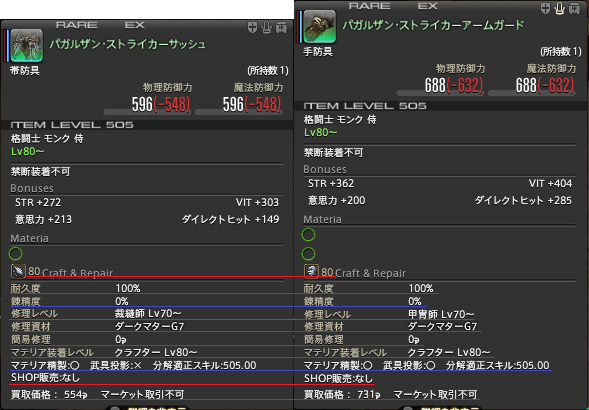This screenshot has height=410, width=589.
Task: Click ITEM LEVEL 505 on the sash tooltip
Action: click(x=72, y=125)
